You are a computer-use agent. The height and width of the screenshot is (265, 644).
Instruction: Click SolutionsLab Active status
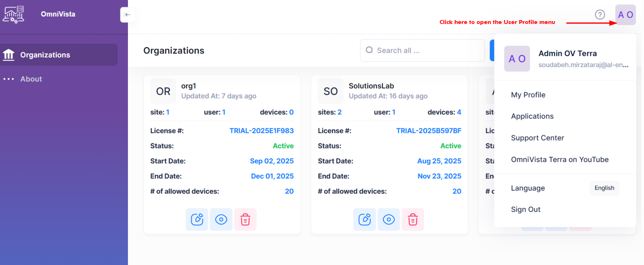click(451, 146)
